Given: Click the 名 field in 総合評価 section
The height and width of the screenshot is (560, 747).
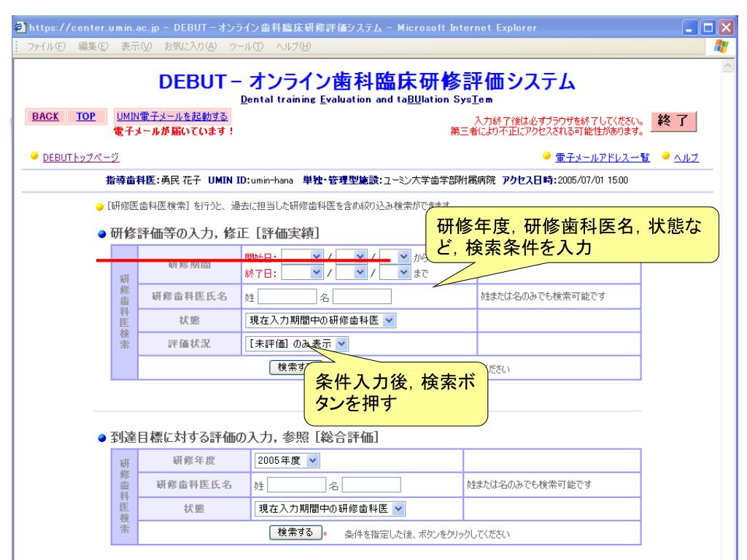Looking at the screenshot, I should [x=371, y=485].
